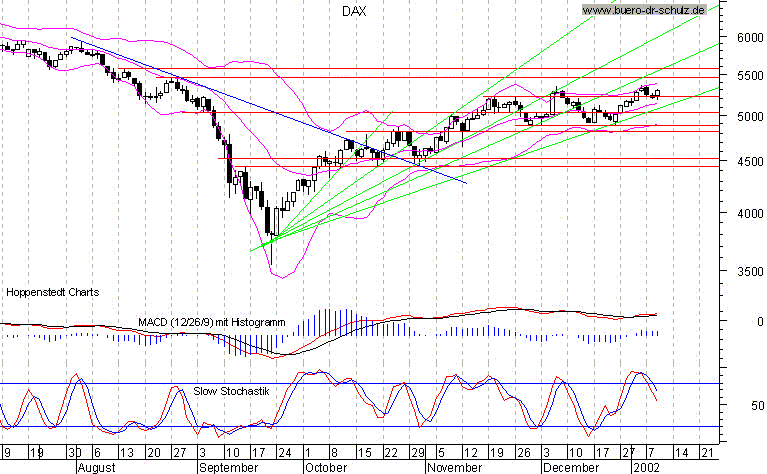Select the September month label
Image resolution: width=767 pixels, height=474 pixels.
(229, 468)
